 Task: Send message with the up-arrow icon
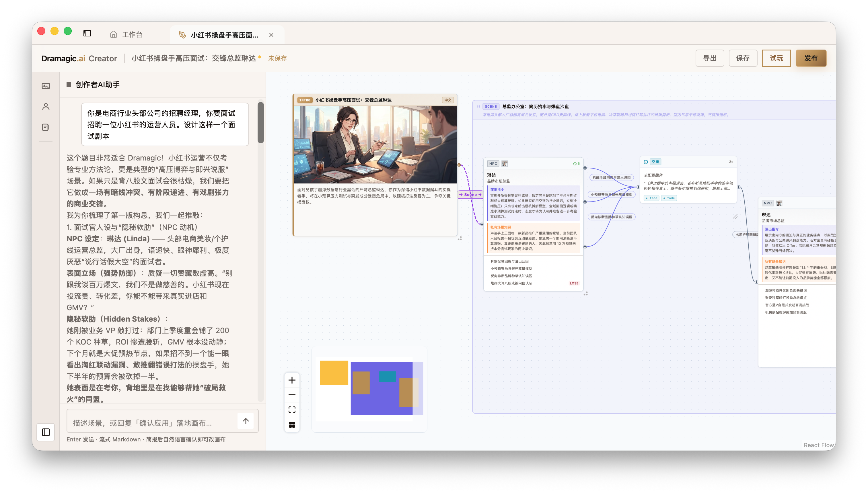click(246, 421)
